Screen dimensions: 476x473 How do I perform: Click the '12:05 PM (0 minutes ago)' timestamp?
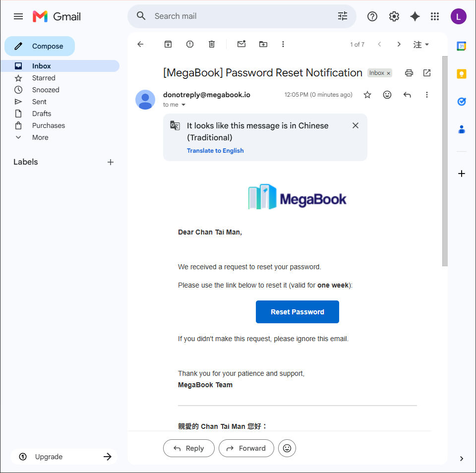coord(318,95)
